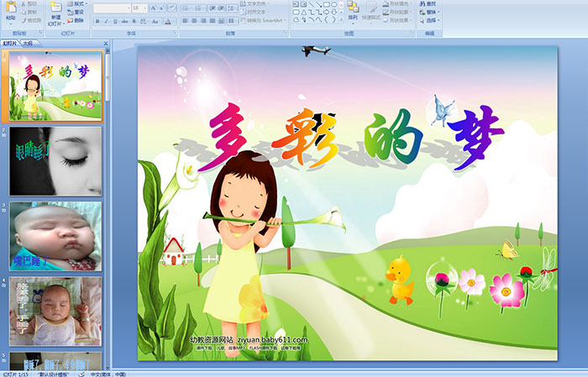Align text left in paragraph group
The width and height of the screenshot is (588, 377).
[x=186, y=21]
